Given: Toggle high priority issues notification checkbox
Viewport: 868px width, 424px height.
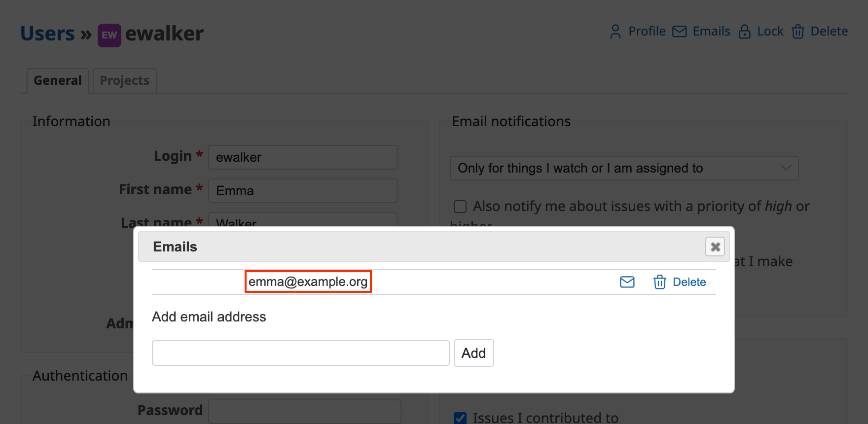Looking at the screenshot, I should [x=460, y=207].
